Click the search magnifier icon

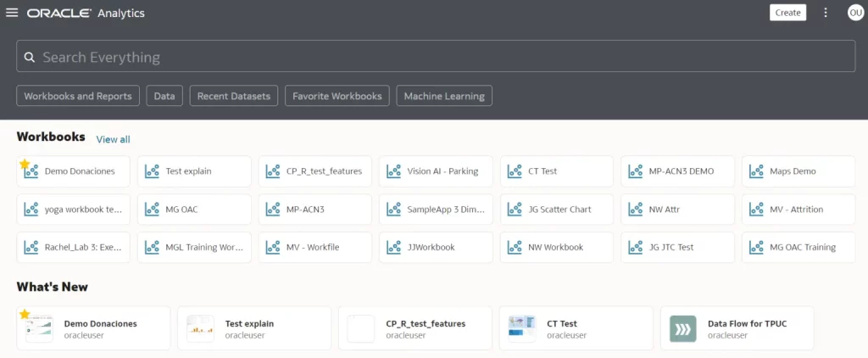[x=30, y=58]
